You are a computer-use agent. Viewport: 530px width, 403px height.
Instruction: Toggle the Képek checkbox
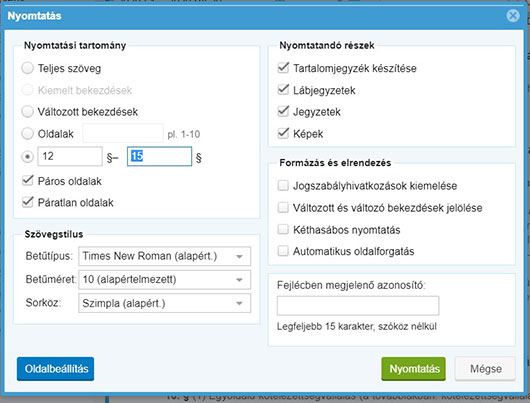pyautogui.click(x=283, y=133)
